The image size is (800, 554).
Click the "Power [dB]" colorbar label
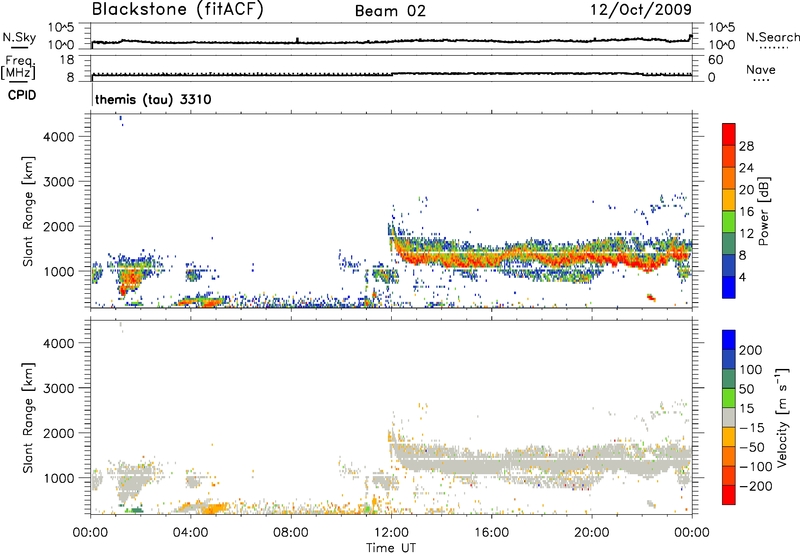pos(763,211)
